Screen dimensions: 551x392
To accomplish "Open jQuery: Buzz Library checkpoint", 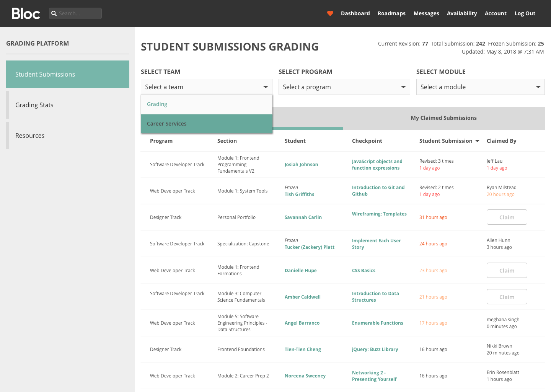I will [375, 350].
